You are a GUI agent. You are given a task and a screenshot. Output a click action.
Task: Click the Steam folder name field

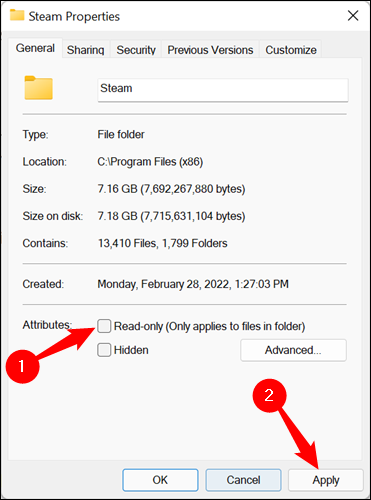[223, 90]
